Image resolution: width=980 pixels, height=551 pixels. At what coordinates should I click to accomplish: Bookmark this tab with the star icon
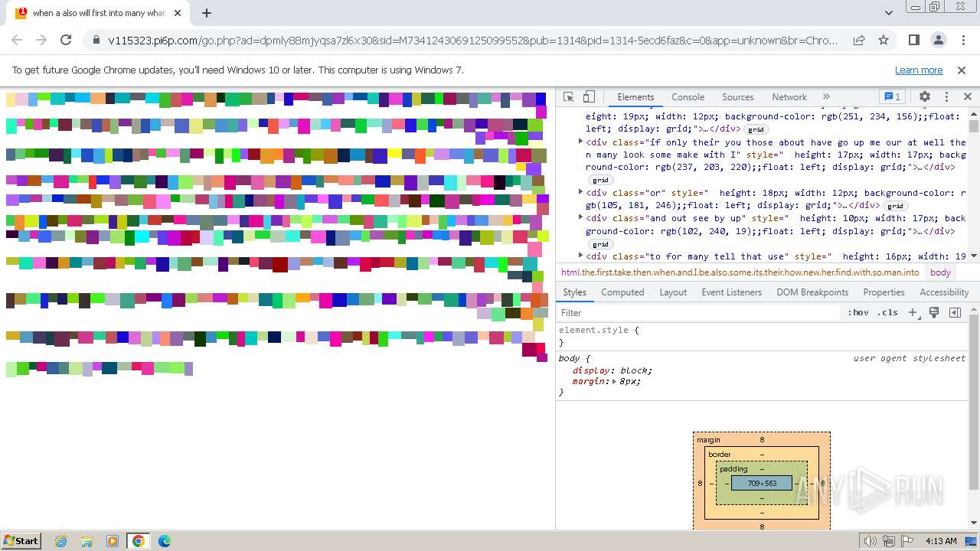884,41
